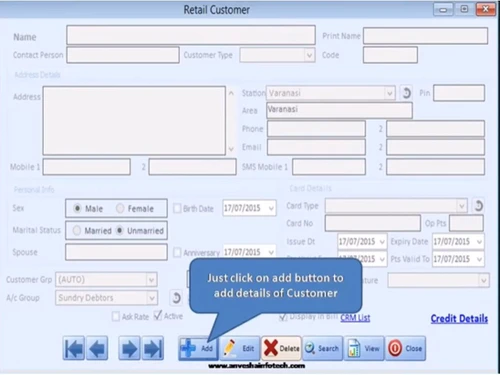Viewport: 500px width, 375px height.
Task: Click the red Close button at bottom
Action: click(406, 348)
